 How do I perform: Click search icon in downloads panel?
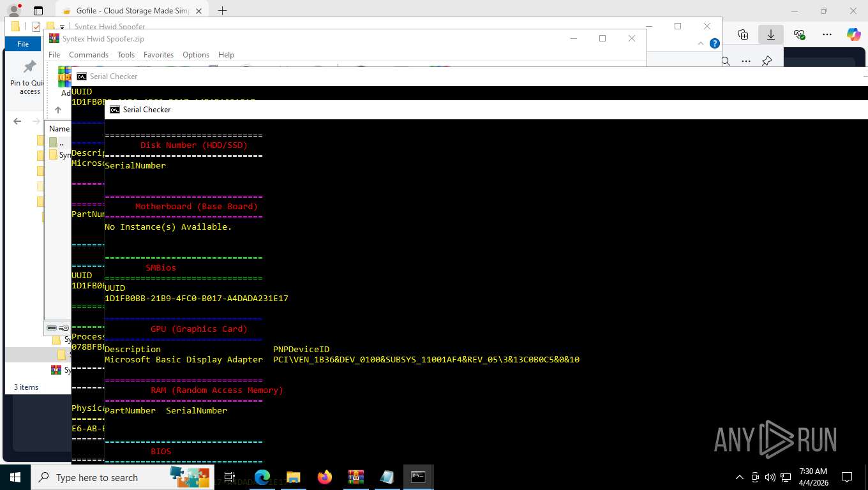pyautogui.click(x=726, y=61)
